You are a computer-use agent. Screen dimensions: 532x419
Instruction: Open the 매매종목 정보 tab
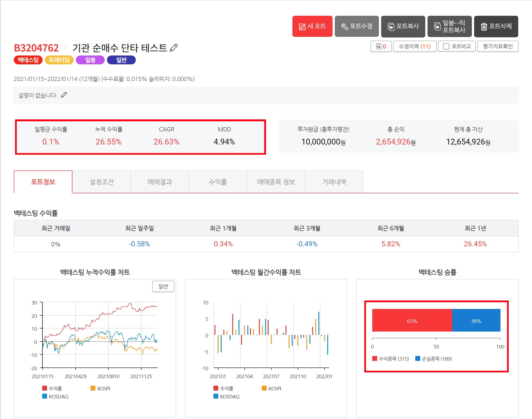click(x=276, y=182)
